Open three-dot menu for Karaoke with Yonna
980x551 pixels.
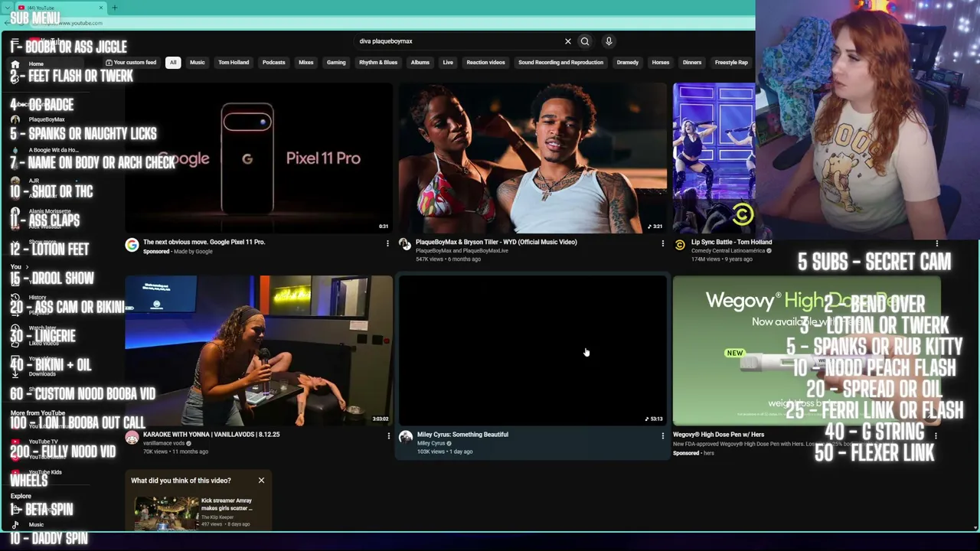point(388,435)
